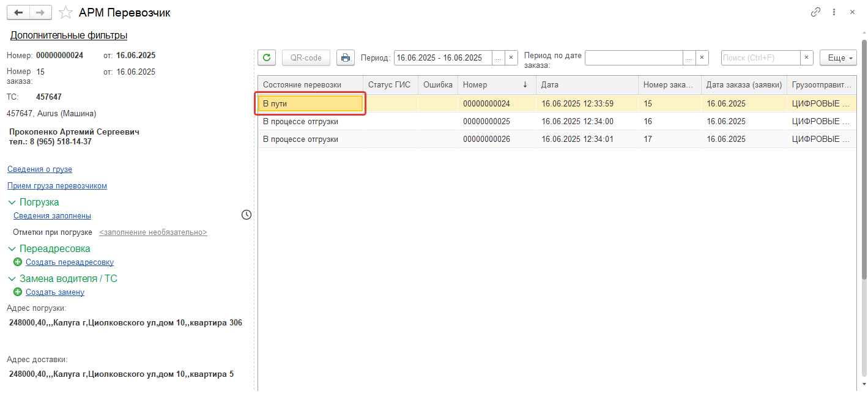Click order number cell 17

coord(670,139)
